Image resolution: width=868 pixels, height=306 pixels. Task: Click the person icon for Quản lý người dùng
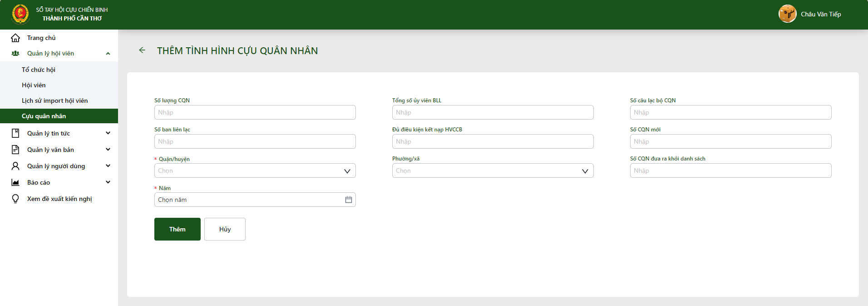click(x=15, y=166)
